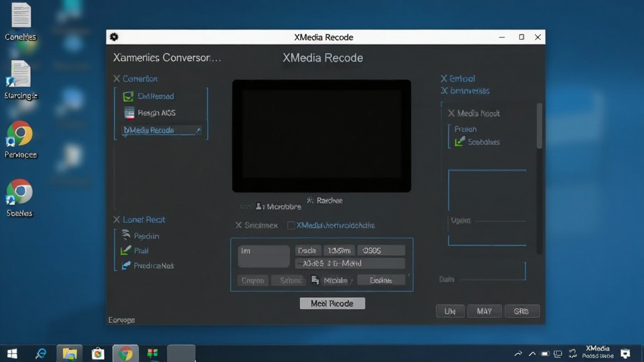Click the X icon next to Smmwesss
The width and height of the screenshot is (644, 362).
click(x=444, y=90)
